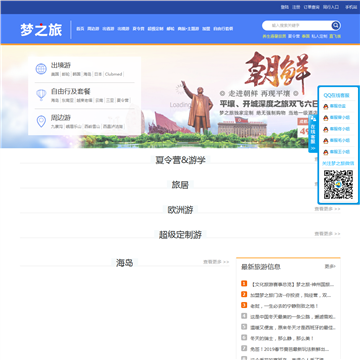360x360 pixels.
Task: Click the 梦之旅 logo
Action: point(41,30)
